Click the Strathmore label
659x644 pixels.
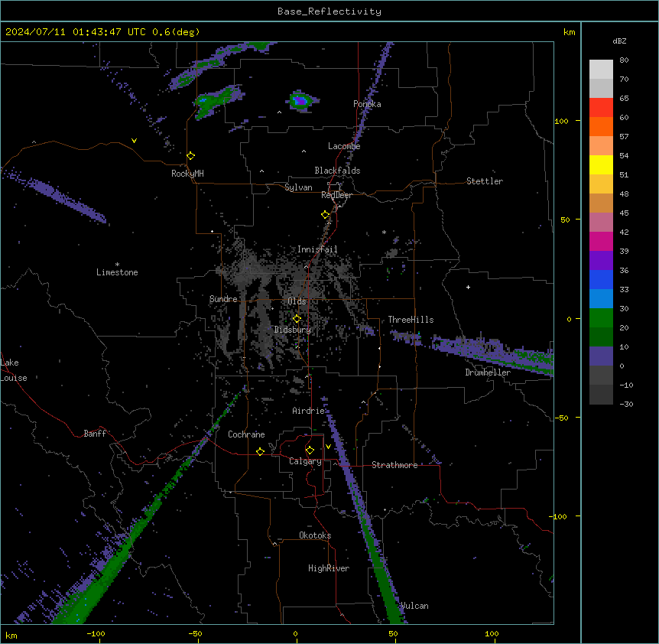pos(394,465)
